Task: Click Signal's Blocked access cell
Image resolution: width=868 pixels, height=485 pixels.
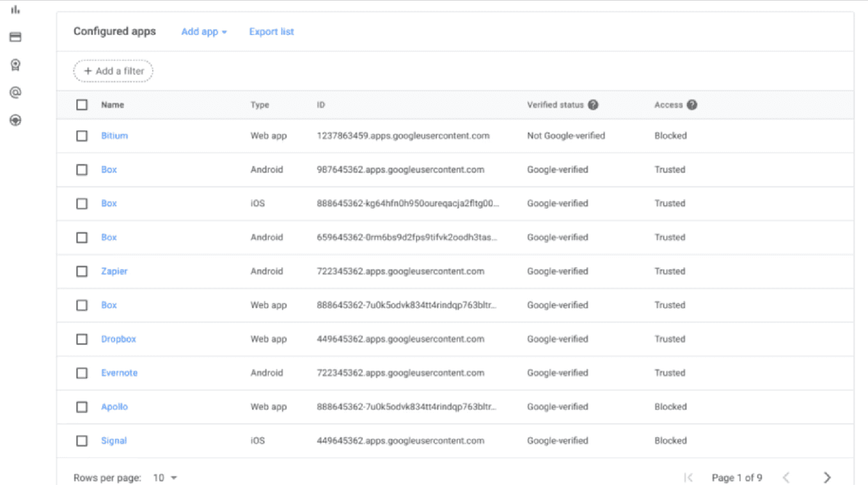Action: pos(670,440)
